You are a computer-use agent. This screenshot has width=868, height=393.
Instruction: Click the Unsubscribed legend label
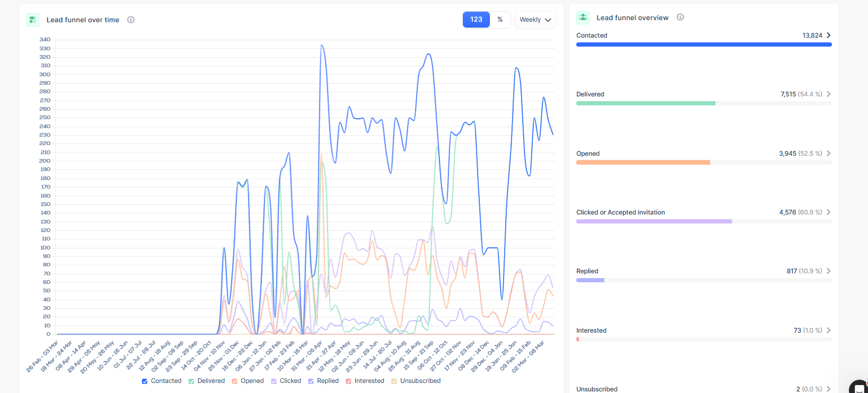[x=420, y=381]
